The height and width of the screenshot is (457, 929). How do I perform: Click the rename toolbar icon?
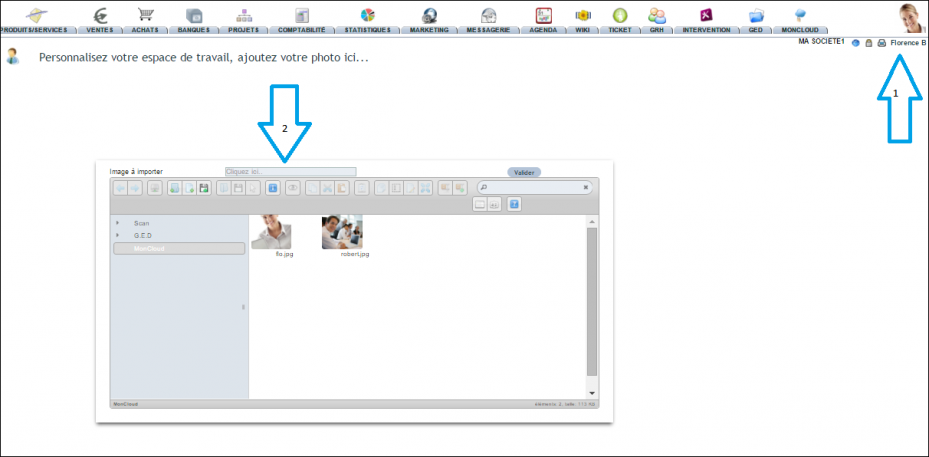click(396, 188)
